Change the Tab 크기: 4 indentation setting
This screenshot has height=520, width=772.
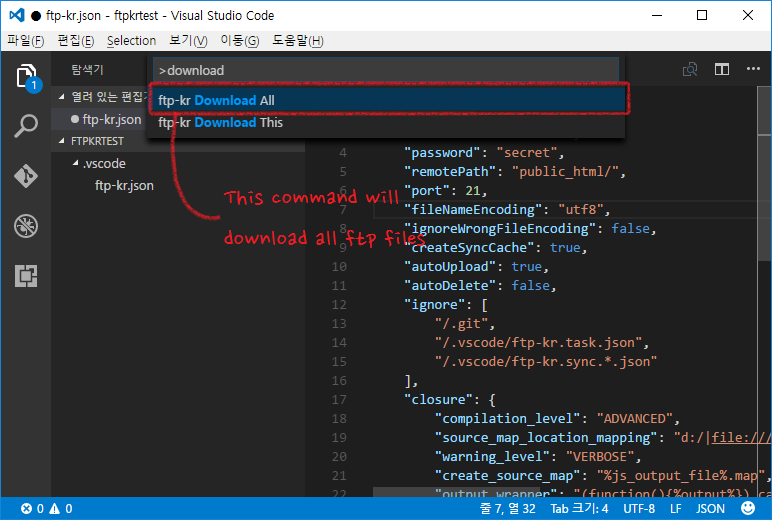tap(579, 509)
